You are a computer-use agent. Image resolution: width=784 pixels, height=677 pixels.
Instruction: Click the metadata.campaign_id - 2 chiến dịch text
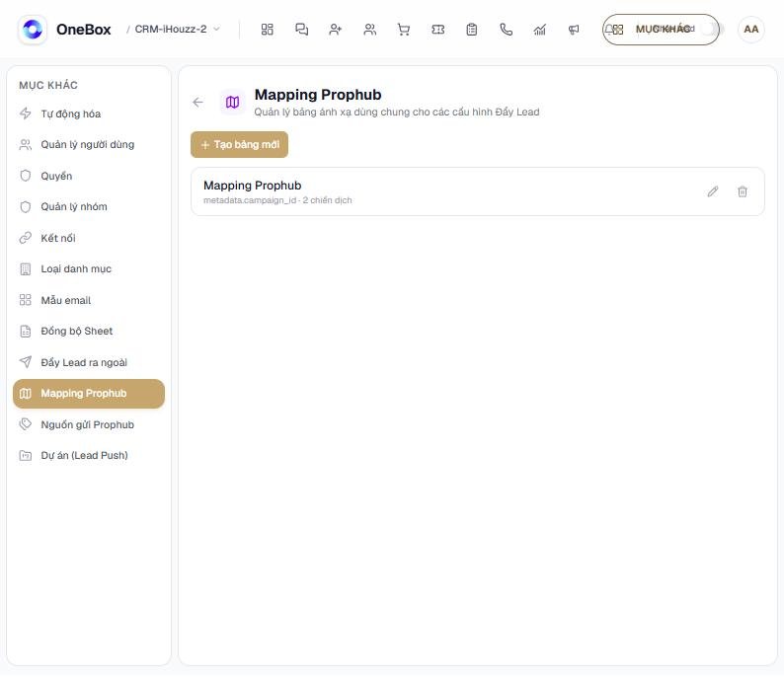(x=277, y=200)
